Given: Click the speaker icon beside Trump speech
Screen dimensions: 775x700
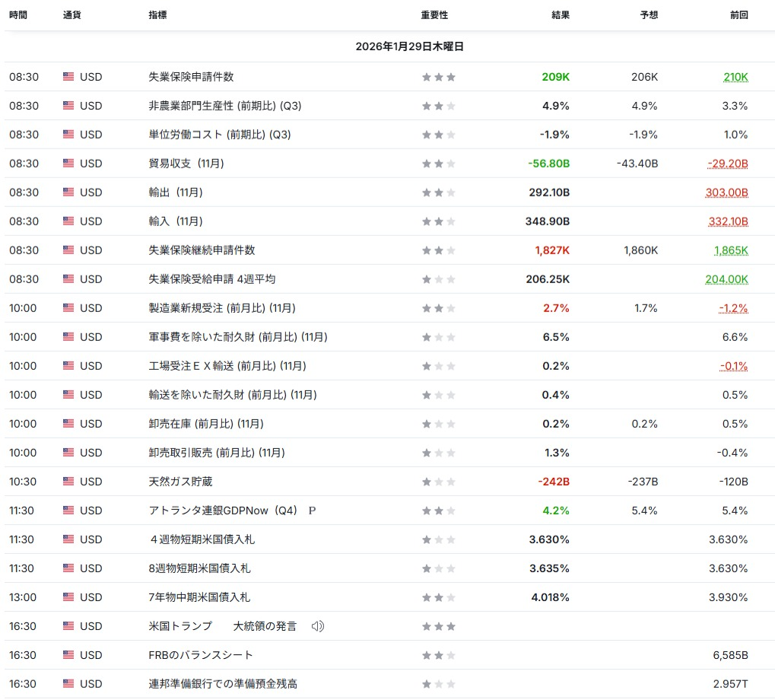Looking at the screenshot, I should [318, 626].
